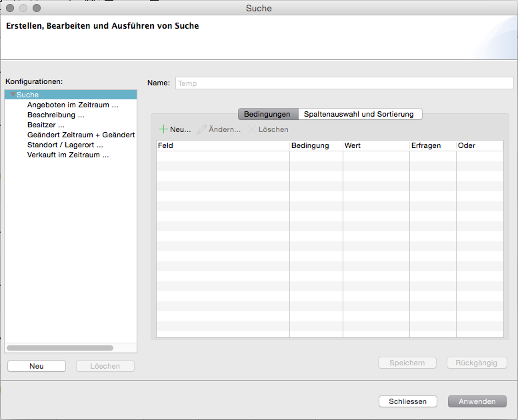Select 'Angeboten im Zeitraum ...' configuration
Viewport: 518px width, 420px height.
coord(73,105)
